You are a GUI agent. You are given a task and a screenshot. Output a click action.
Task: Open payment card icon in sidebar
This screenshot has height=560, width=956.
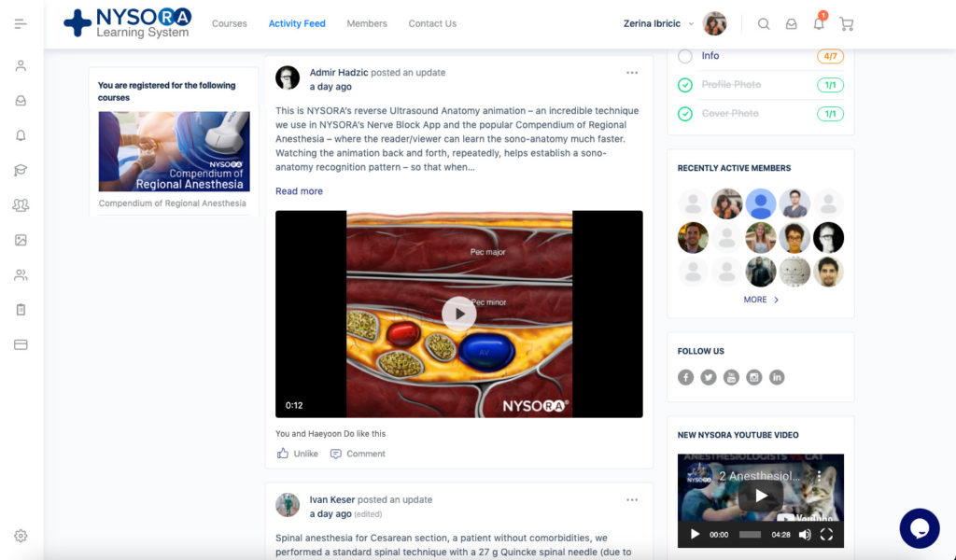[x=21, y=345]
